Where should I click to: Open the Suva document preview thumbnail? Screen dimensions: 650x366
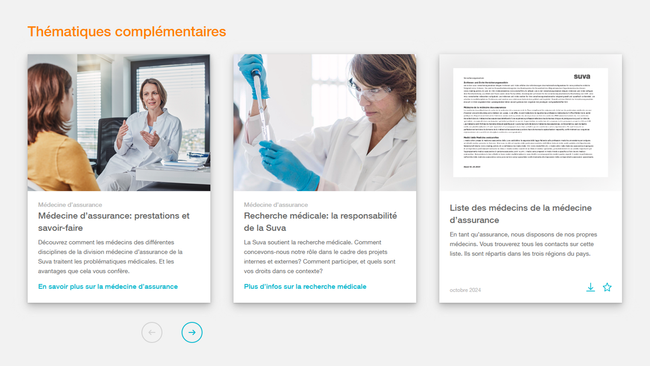(x=531, y=122)
